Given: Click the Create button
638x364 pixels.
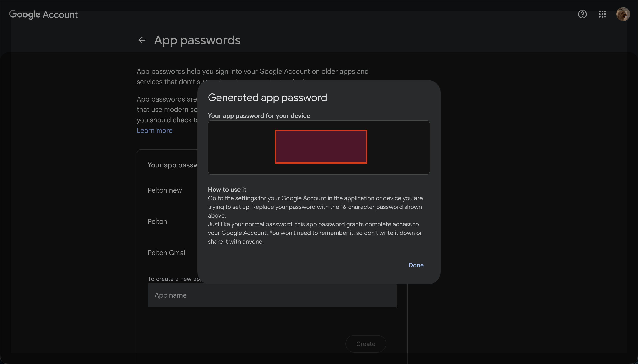Looking at the screenshot, I should [x=365, y=344].
